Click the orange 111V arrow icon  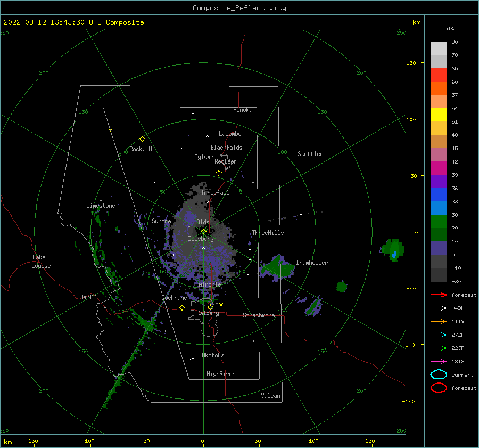(x=439, y=321)
